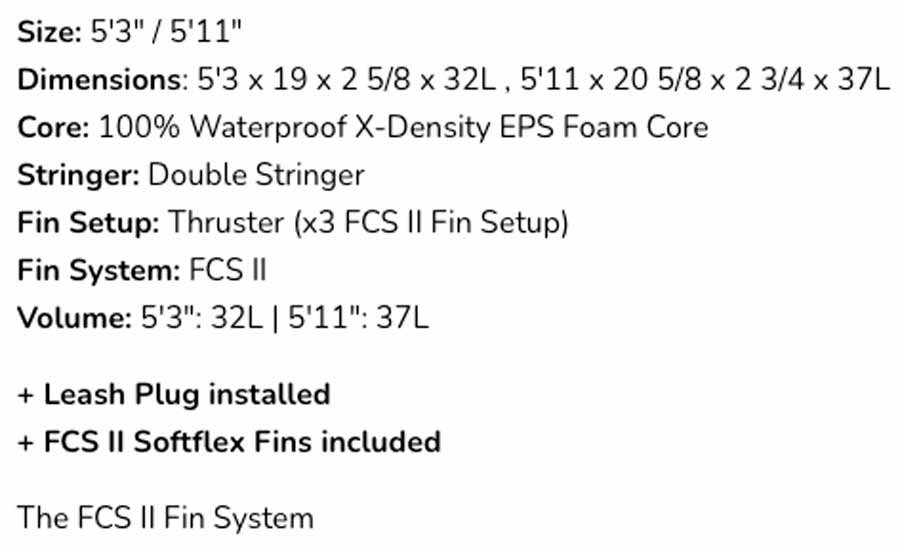The image size is (900, 553).
Task: Click The FCS II Fin System heading
Action: pos(165,519)
